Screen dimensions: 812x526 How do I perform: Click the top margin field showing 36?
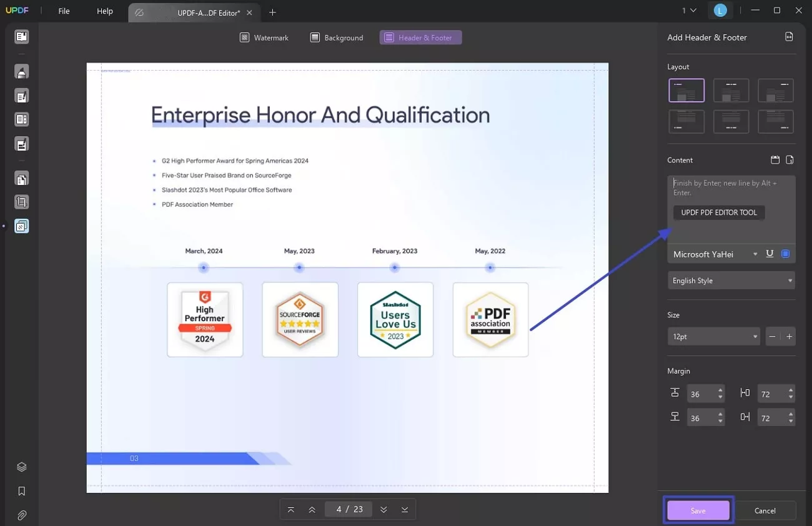point(701,394)
